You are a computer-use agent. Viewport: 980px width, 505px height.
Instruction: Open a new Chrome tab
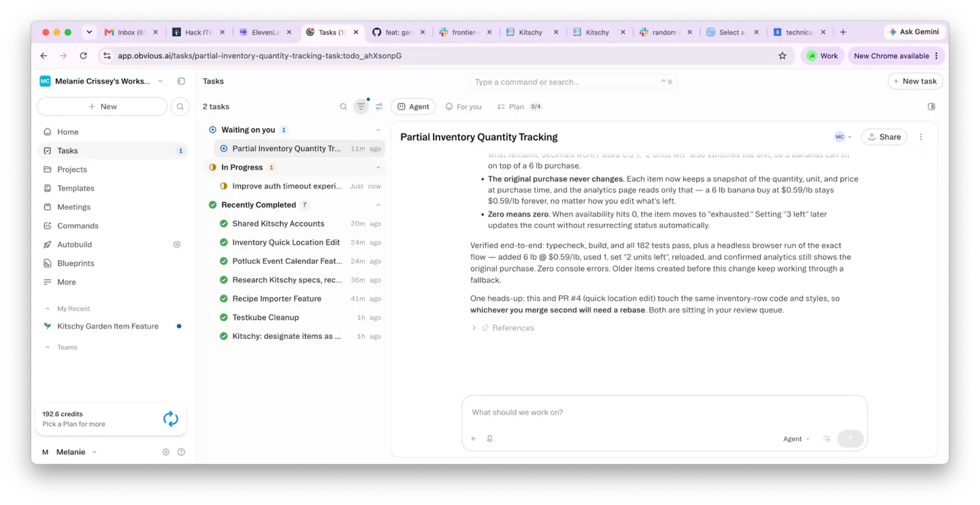pos(843,32)
